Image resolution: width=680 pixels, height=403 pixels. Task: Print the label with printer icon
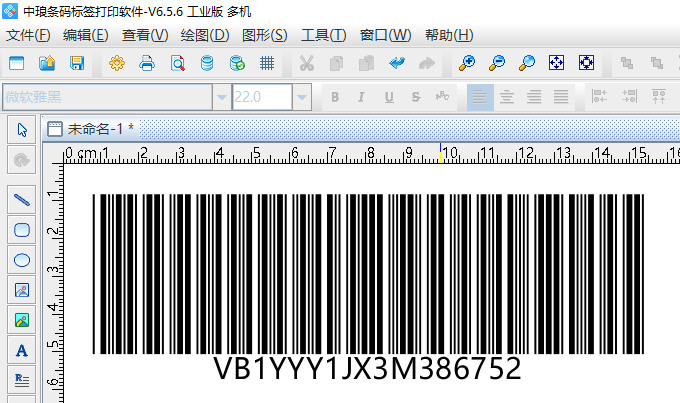click(x=147, y=63)
